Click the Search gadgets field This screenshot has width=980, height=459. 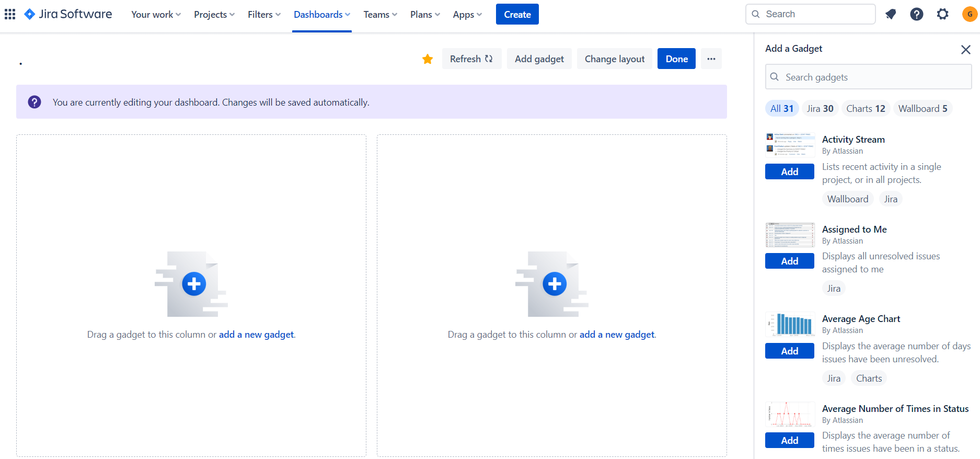(868, 77)
